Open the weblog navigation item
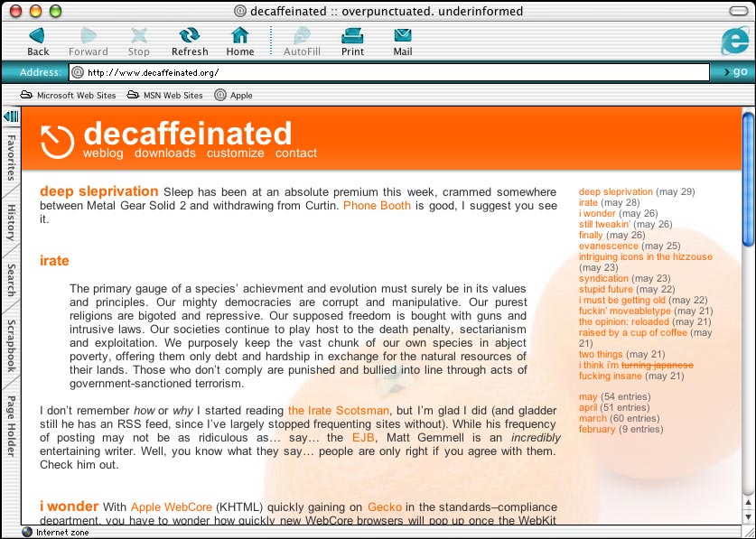Screen dimensions: 756x539 coord(103,153)
